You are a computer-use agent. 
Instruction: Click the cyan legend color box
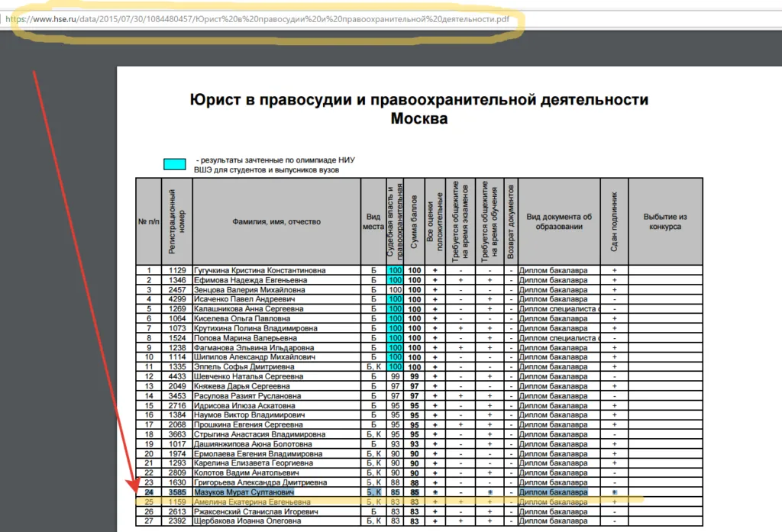(x=175, y=164)
